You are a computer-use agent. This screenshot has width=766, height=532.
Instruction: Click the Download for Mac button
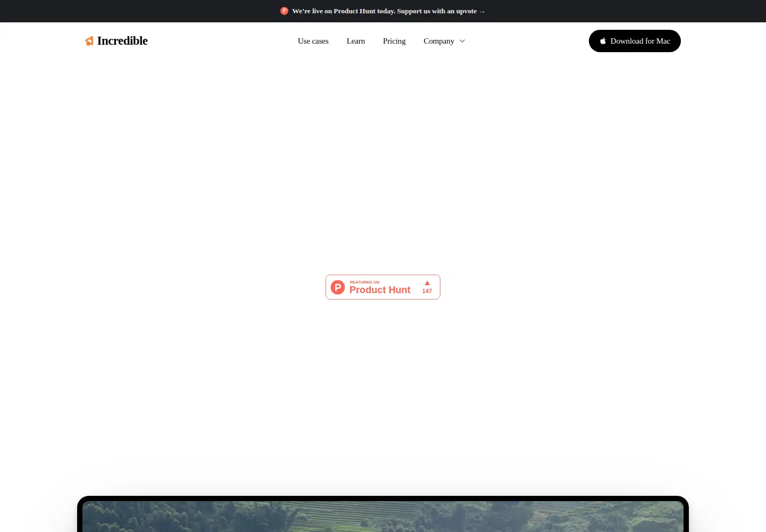coord(635,41)
